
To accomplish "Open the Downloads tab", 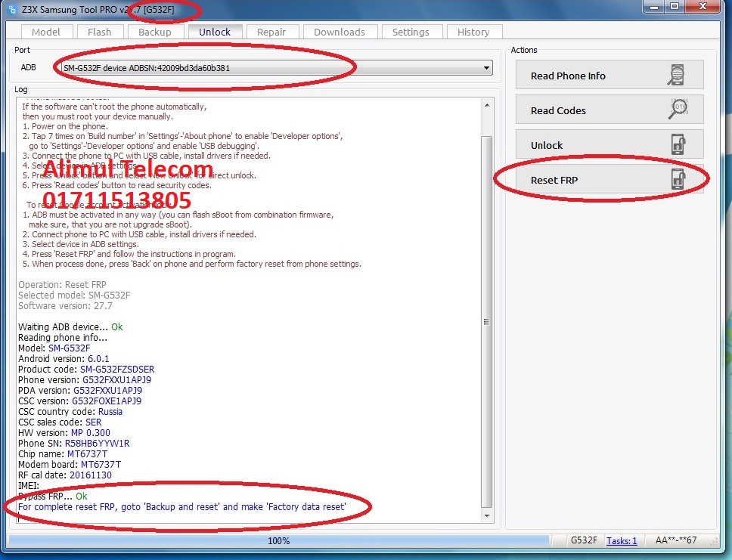I will (340, 32).
